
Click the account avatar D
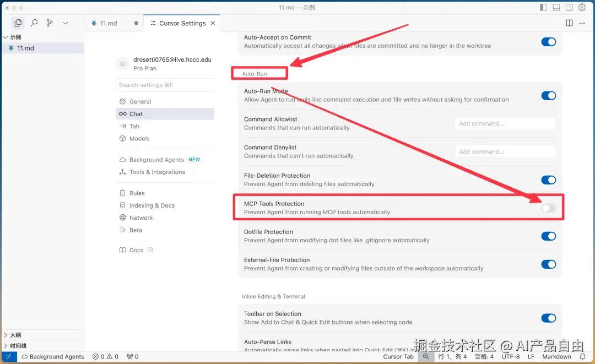pyautogui.click(x=122, y=64)
